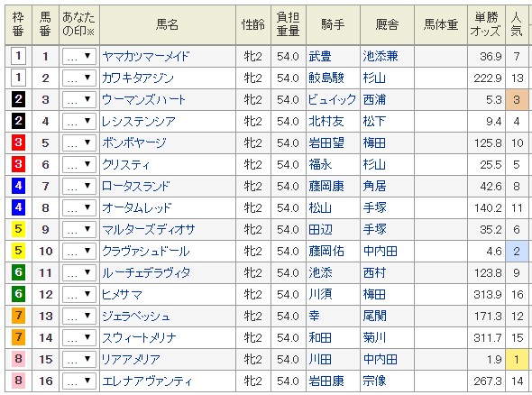Click yellow popularity cell ranked 1

pos(517,359)
